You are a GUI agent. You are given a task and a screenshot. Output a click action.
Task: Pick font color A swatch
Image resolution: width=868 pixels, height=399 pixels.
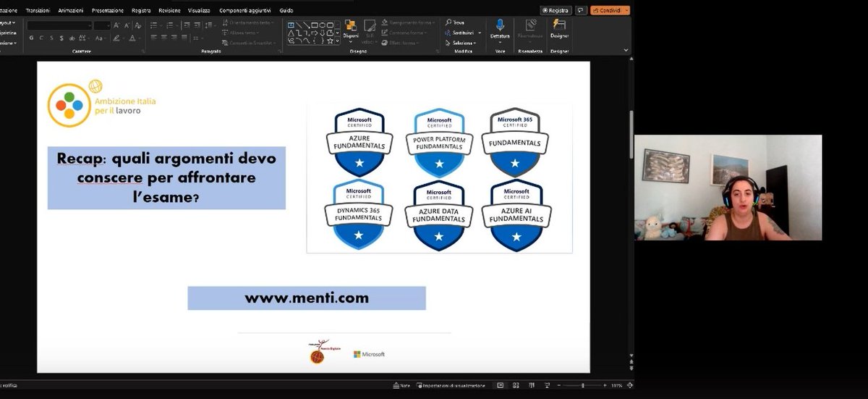point(132,38)
